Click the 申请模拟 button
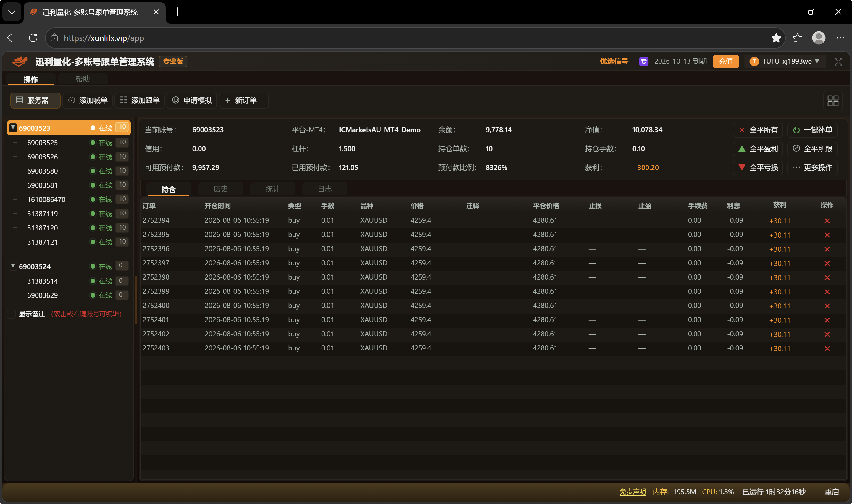 pyautogui.click(x=191, y=101)
